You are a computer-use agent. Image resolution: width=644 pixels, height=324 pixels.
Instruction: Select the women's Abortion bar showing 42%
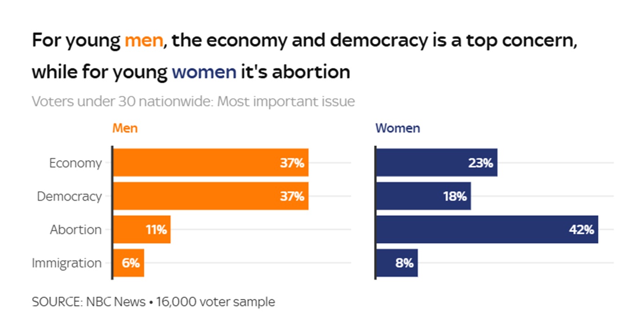pyautogui.click(x=486, y=229)
